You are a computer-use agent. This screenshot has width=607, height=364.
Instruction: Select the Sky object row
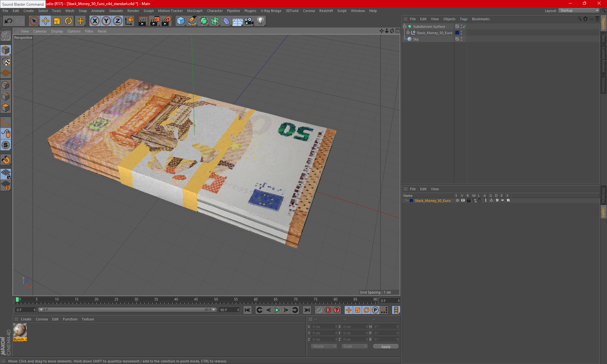pos(416,39)
